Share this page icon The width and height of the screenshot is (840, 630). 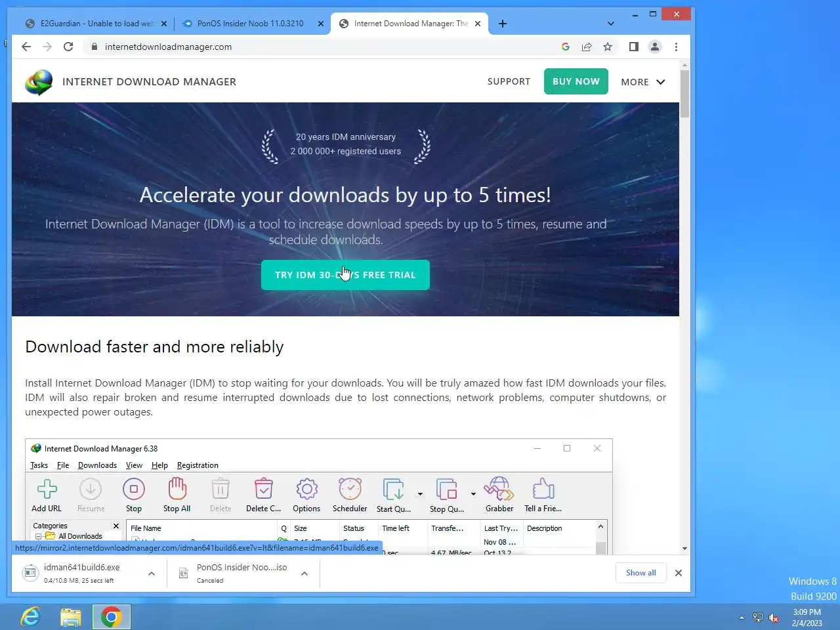(587, 47)
